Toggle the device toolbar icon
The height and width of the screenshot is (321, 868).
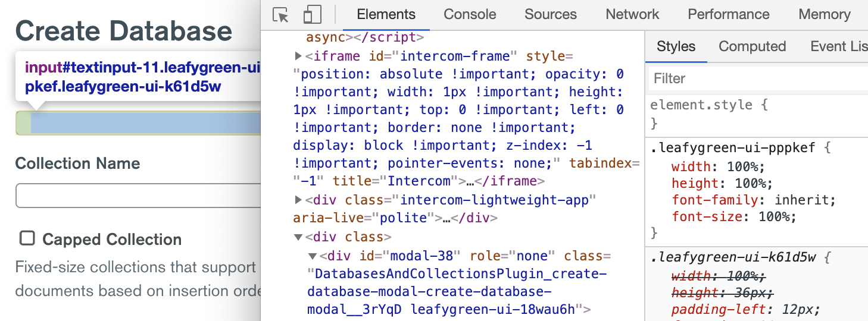[x=312, y=15]
